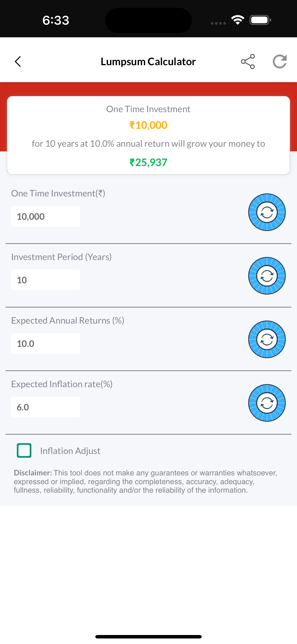Image resolution: width=297 pixels, height=644 pixels.
Task: Tap the One Time Investment dial knob
Action: pos(267,212)
